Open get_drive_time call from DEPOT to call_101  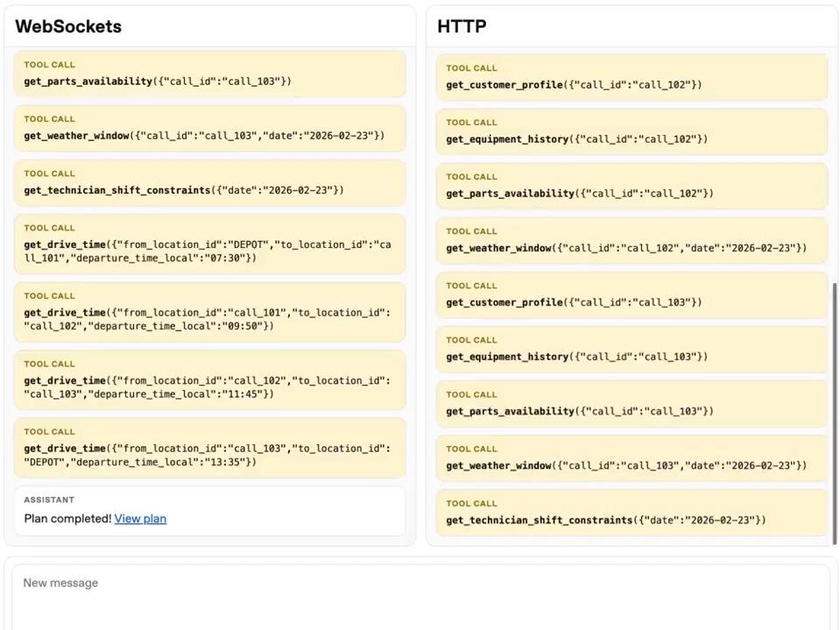point(209,244)
